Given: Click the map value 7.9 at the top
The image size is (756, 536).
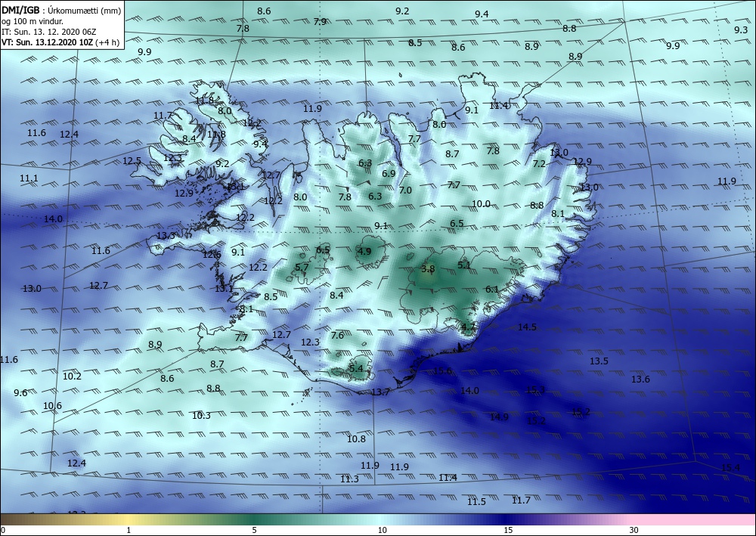Looking at the screenshot, I should (320, 21).
